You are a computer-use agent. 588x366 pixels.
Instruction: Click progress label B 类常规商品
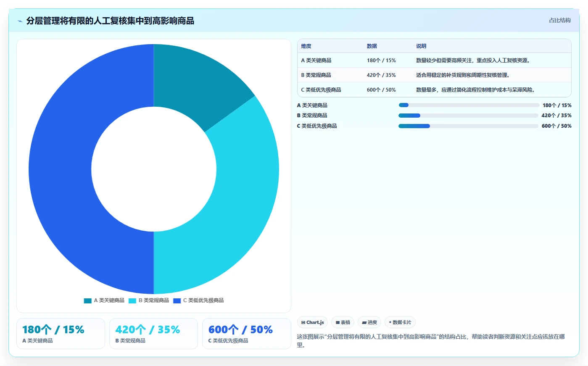point(312,116)
